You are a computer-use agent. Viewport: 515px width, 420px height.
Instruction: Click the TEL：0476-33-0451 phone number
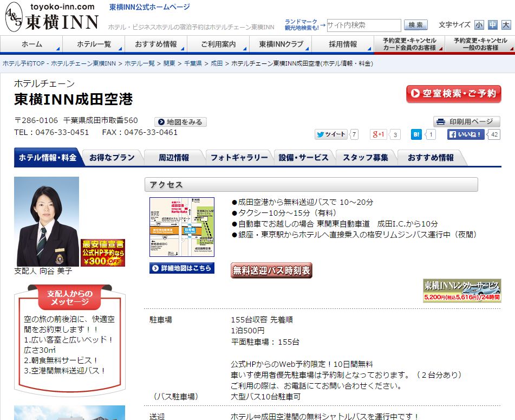pos(51,132)
